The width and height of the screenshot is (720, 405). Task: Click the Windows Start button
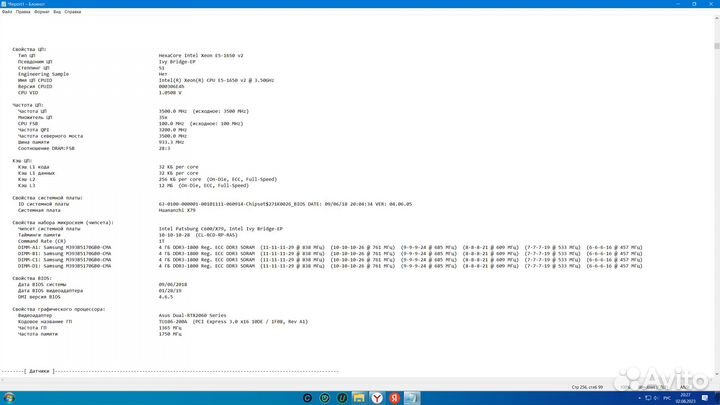click(9, 398)
